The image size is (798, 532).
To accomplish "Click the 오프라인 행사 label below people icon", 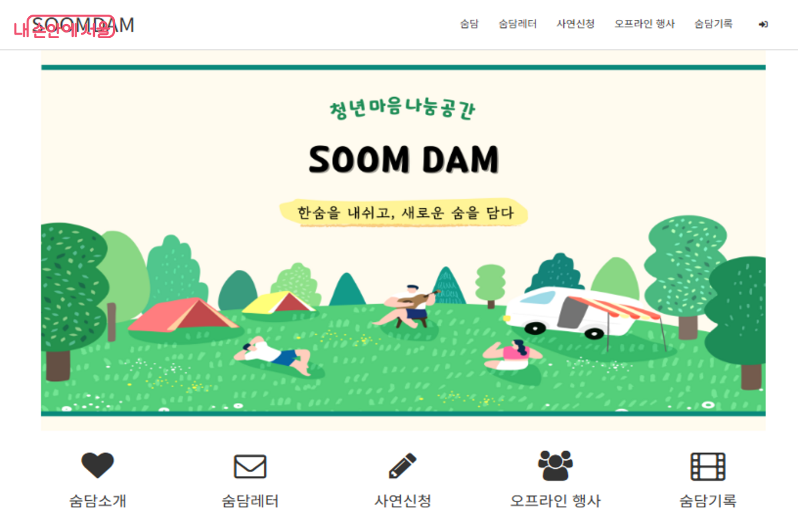I will coord(555,501).
